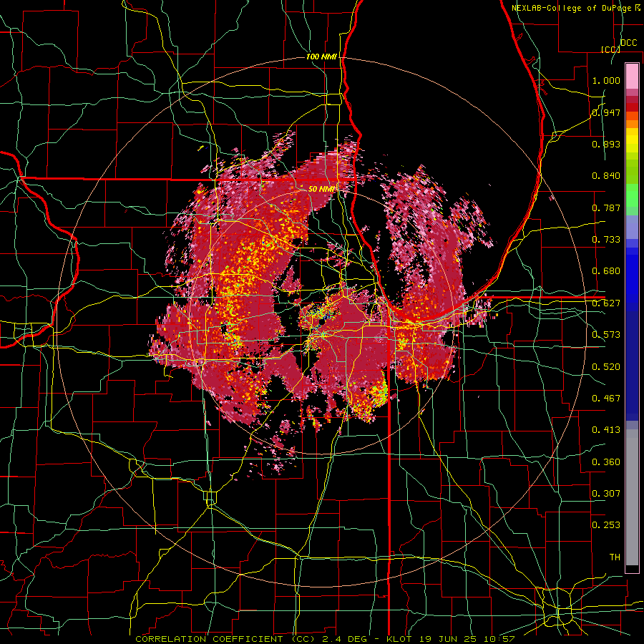The height and width of the screenshot is (644, 644).
Task: Select the 0.627 scale value
Action: click(x=606, y=303)
